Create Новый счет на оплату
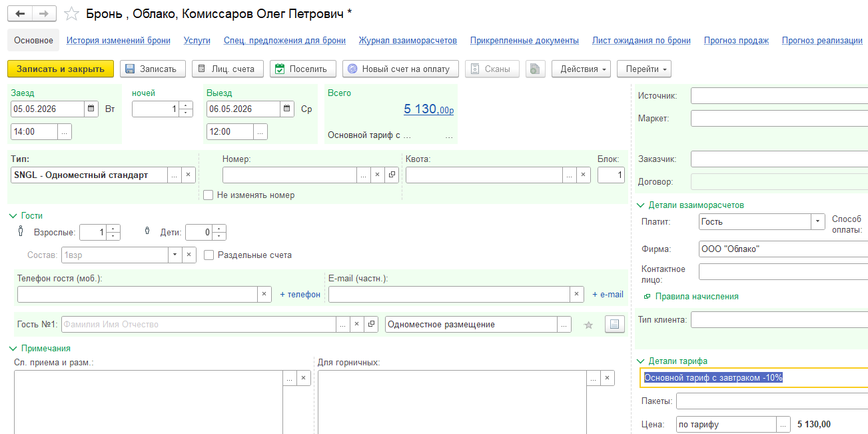The image size is (868, 434). pos(400,69)
